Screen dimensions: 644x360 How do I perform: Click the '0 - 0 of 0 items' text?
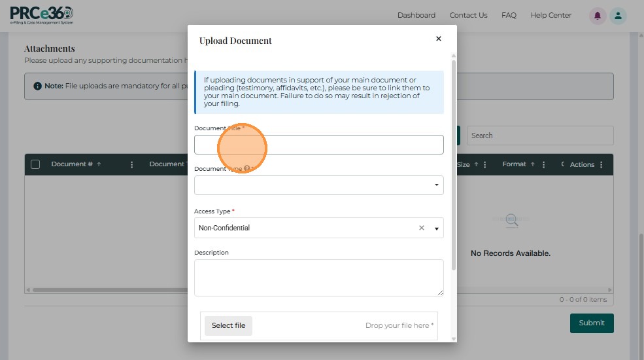click(x=583, y=300)
